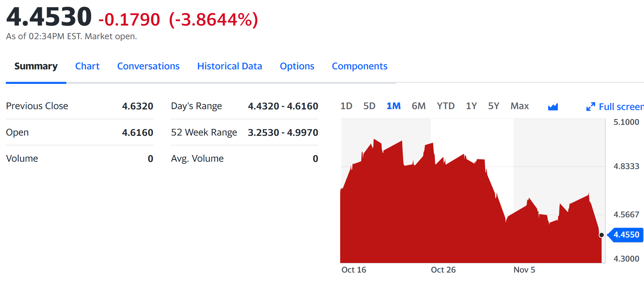Set chart range to 1D
The image size is (644, 281).
coord(346,106)
